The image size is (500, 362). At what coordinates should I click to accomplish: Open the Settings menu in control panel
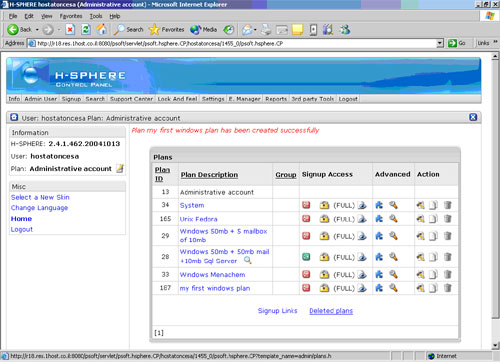[x=213, y=99]
